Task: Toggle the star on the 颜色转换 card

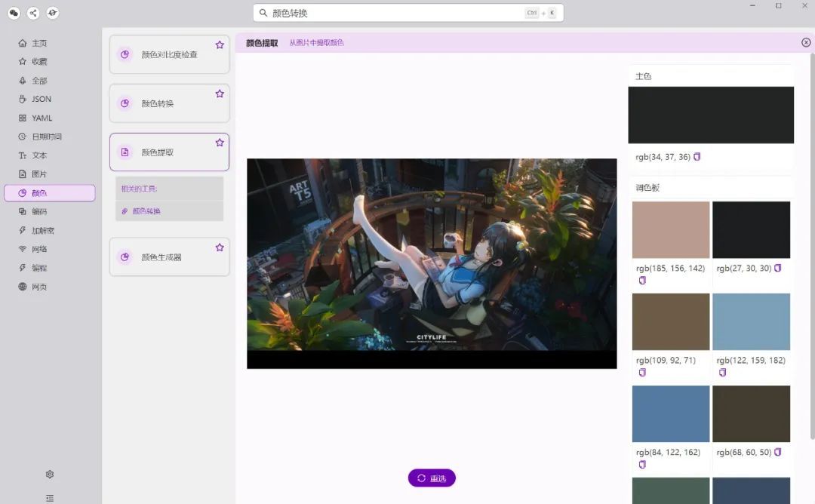Action: tap(220, 94)
